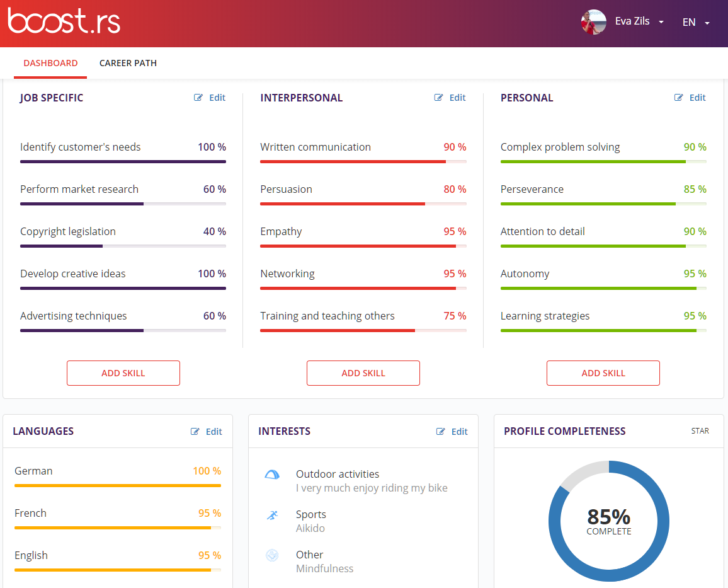This screenshot has height=588, width=728.
Task: Click the Interests edit pencil icon
Action: click(x=441, y=432)
